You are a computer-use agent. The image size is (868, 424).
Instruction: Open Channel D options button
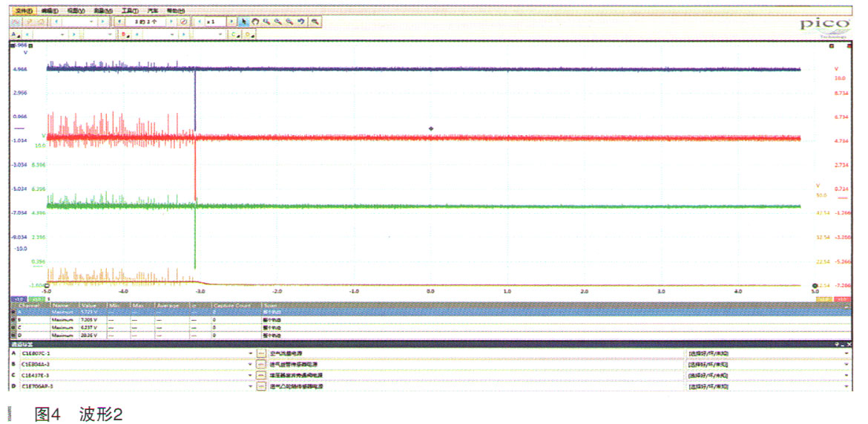pos(249,34)
